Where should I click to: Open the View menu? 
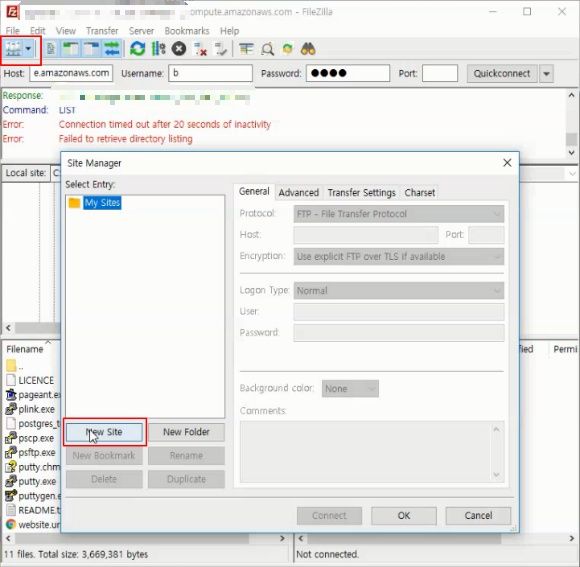coord(65,31)
